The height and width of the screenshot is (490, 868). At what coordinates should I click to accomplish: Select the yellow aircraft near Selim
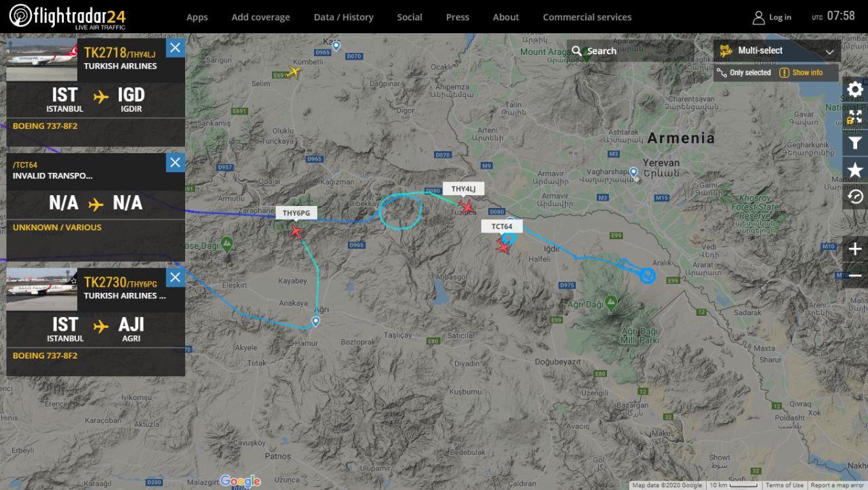[294, 72]
